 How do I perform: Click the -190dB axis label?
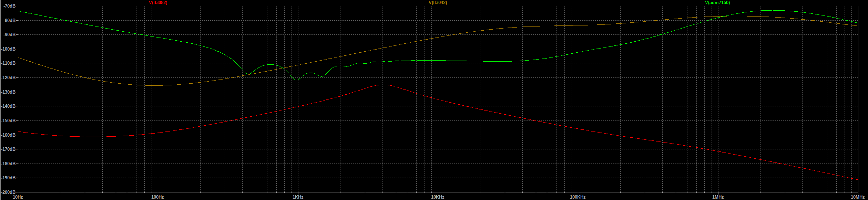click(x=8, y=178)
